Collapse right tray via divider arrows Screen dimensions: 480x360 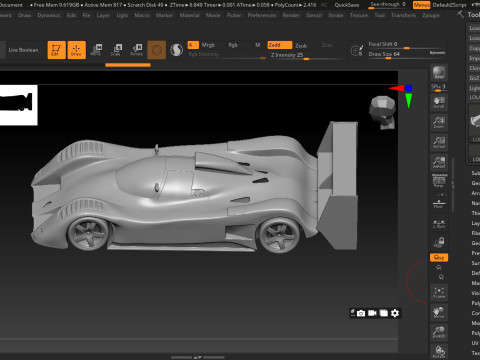[x=453, y=185]
